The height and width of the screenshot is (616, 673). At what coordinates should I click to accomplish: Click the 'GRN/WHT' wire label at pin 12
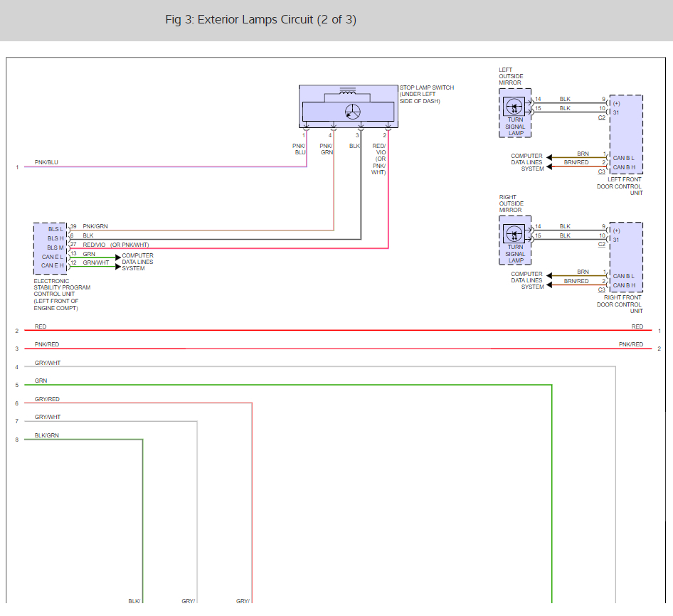(x=96, y=262)
